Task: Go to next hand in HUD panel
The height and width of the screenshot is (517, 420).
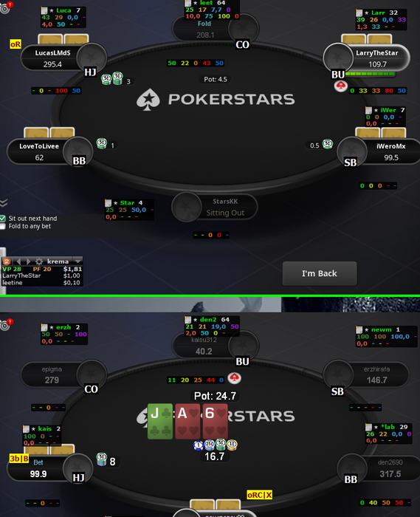Action: click(x=28, y=261)
